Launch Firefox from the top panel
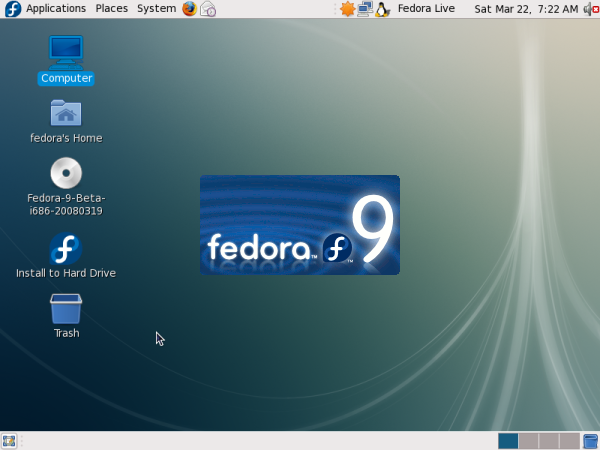Image resolution: width=600 pixels, height=450 pixels. (189, 9)
